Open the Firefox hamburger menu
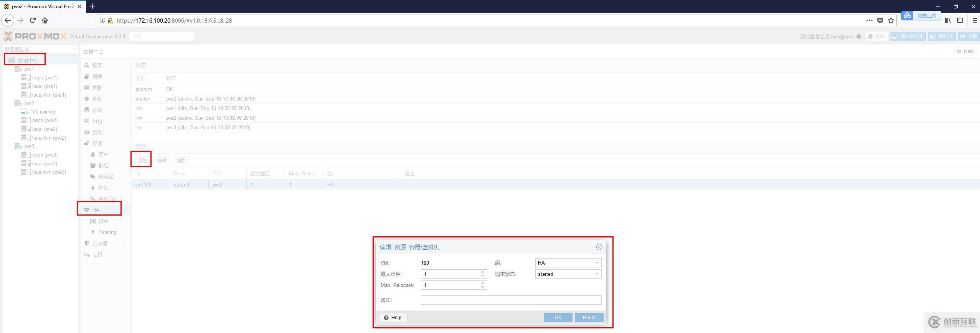Viewport: 980px width, 333px height. click(x=975, y=20)
